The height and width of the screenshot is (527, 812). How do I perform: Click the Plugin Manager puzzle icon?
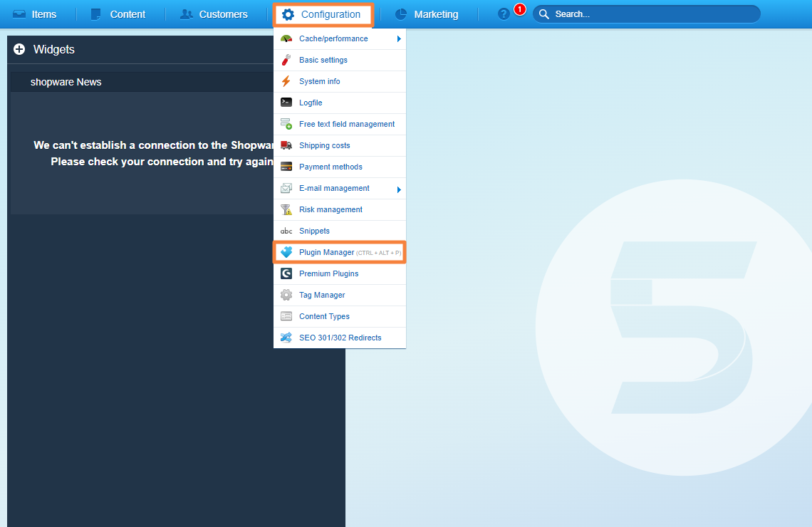point(286,252)
